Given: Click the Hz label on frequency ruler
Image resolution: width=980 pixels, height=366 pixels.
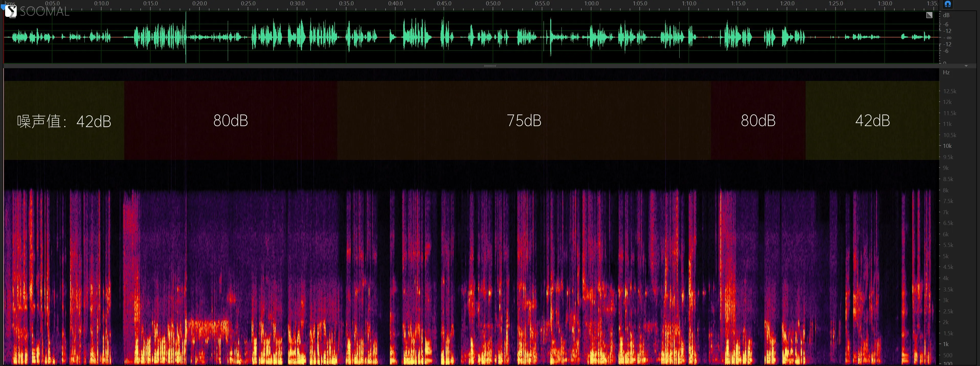Looking at the screenshot, I should pos(946,72).
